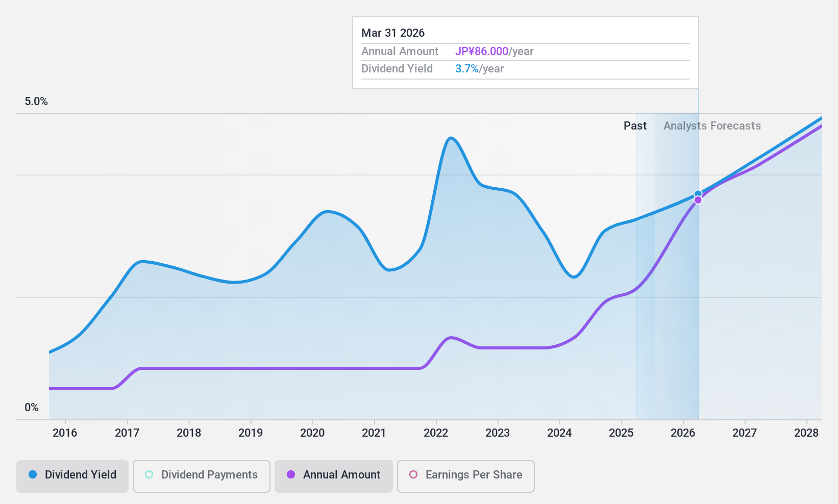Screen dimensions: 838x504
Task: Click the 2024 x-axis label
Action: click(x=559, y=433)
